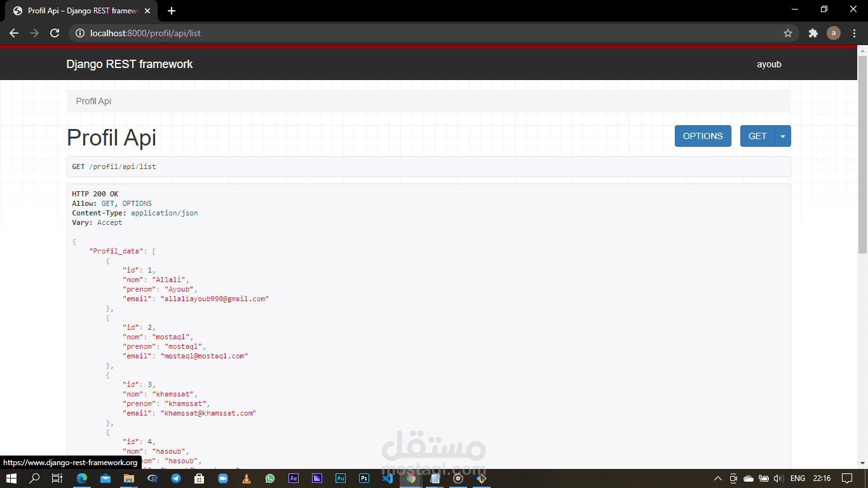Click the nom value "Allali"
868x488 pixels.
(x=168, y=280)
